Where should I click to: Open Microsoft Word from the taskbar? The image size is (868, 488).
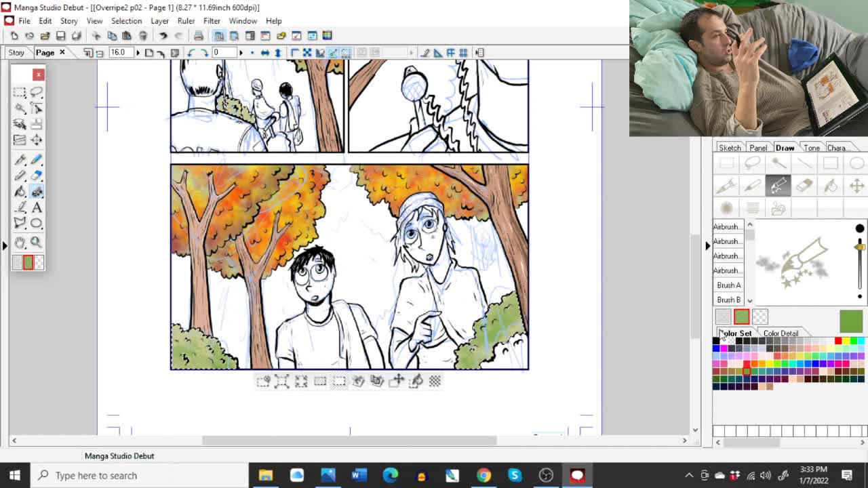[x=359, y=475]
